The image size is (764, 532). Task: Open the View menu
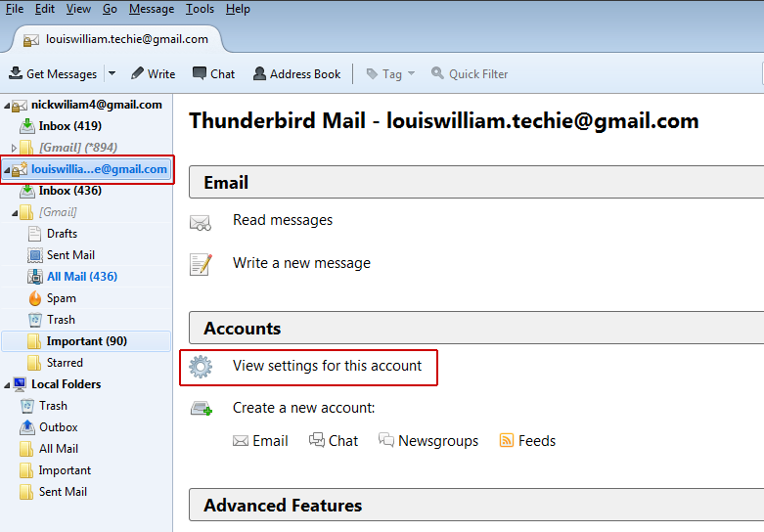[78, 9]
